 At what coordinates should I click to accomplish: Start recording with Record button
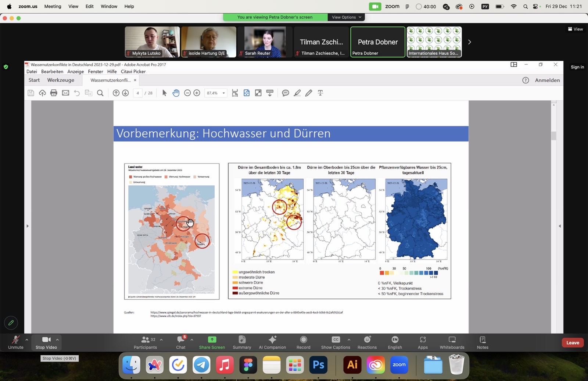pos(304,342)
